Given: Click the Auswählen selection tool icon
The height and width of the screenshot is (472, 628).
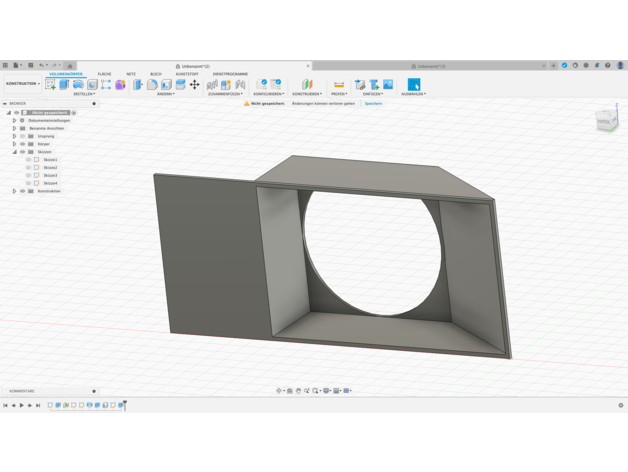Looking at the screenshot, I should click(413, 85).
